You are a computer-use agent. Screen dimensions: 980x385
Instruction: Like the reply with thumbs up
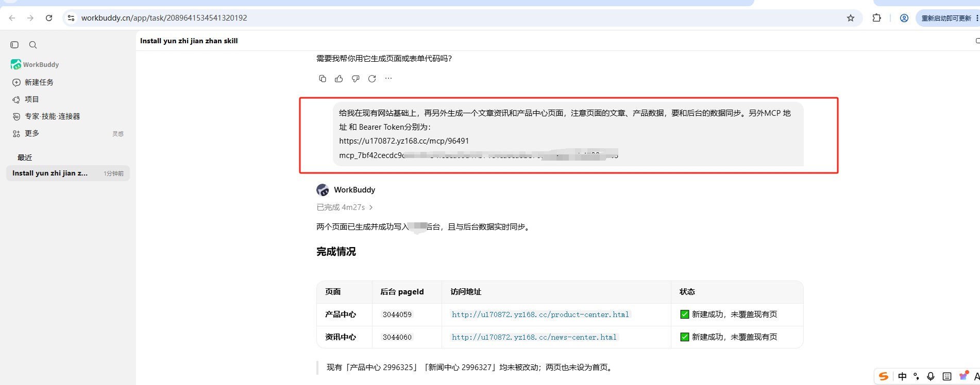pyautogui.click(x=339, y=79)
